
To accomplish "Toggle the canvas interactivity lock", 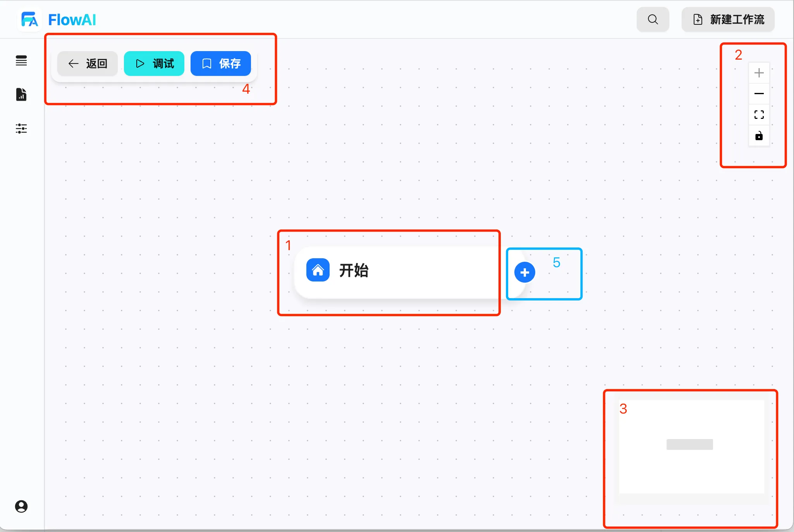I will [x=759, y=136].
